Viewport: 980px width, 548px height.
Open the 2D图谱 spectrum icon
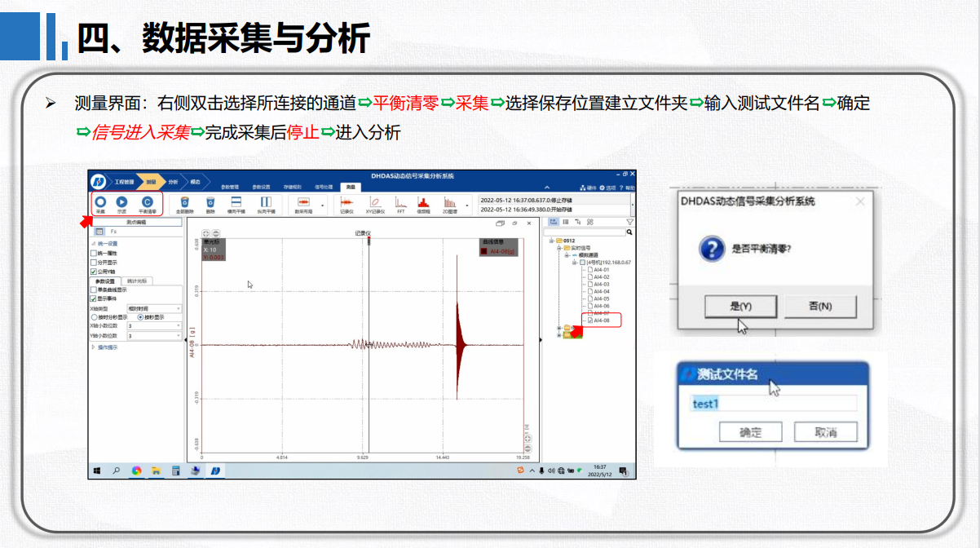point(449,202)
